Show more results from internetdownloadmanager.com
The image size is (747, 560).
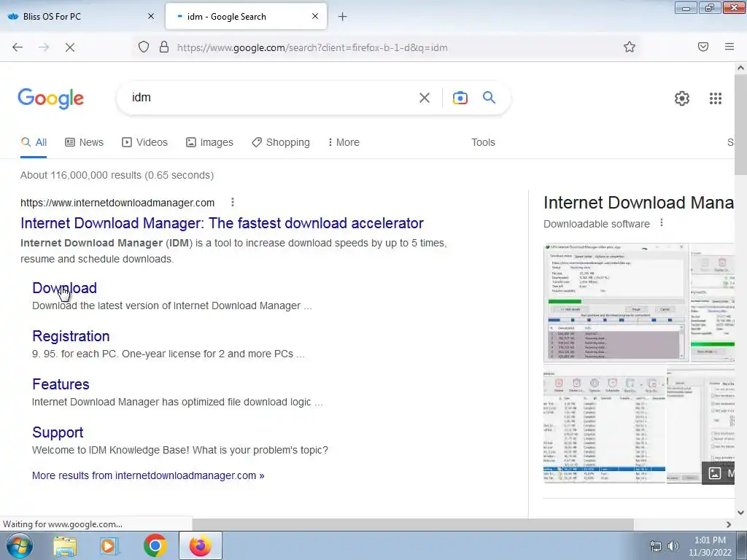pyautogui.click(x=148, y=475)
